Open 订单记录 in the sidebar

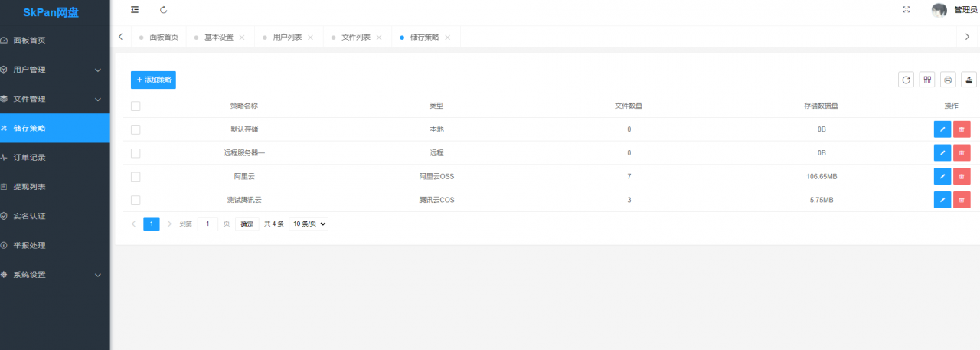pos(30,158)
